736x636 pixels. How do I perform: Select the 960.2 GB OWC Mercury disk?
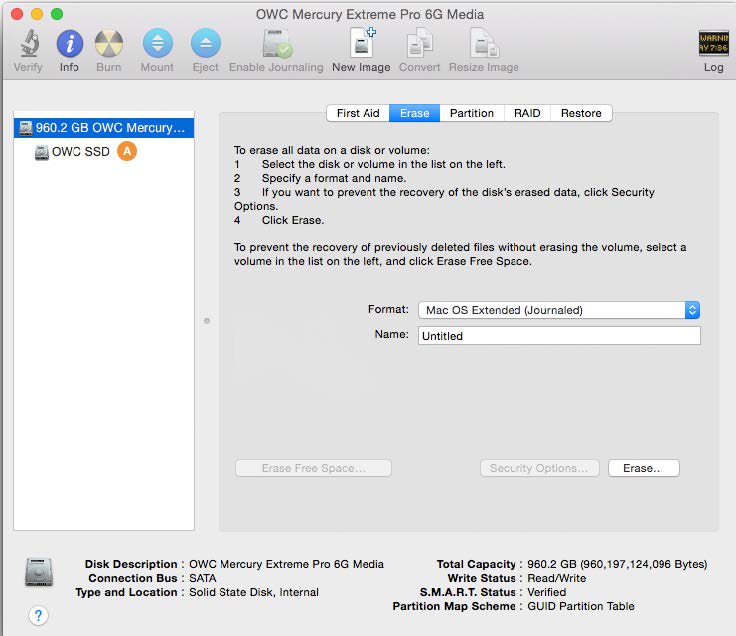(x=104, y=128)
